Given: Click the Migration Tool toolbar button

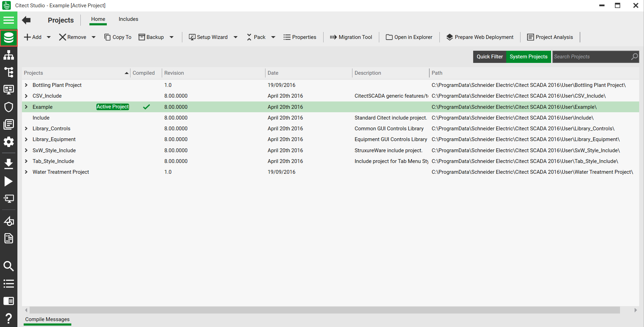Looking at the screenshot, I should point(351,37).
